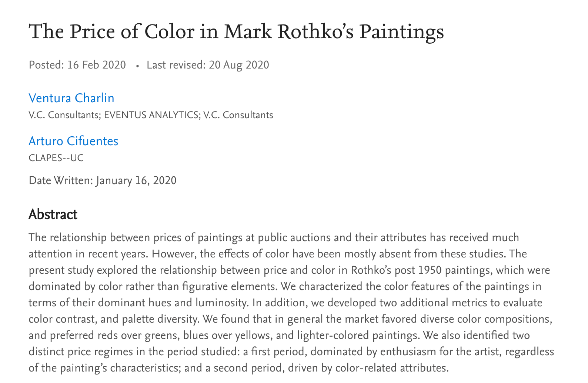The height and width of the screenshot is (383, 588).
Task: Click the Abstract heading
Action: (x=53, y=214)
